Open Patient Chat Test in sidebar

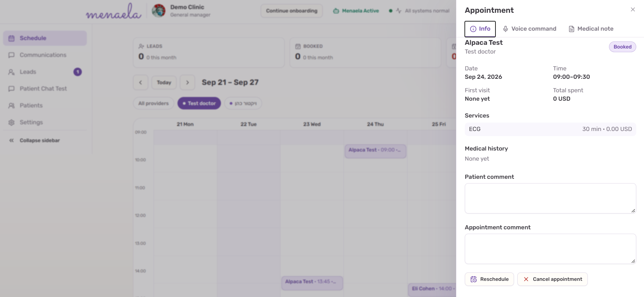[45, 89]
